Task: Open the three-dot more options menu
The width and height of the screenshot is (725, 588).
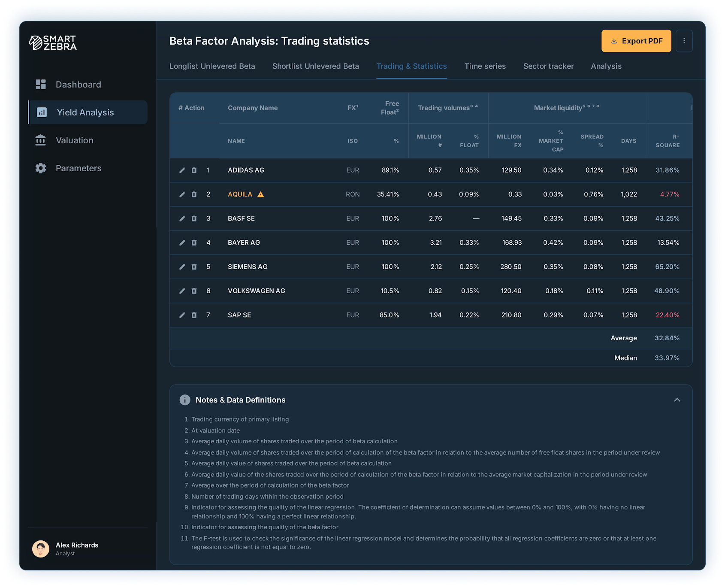Action: point(684,41)
